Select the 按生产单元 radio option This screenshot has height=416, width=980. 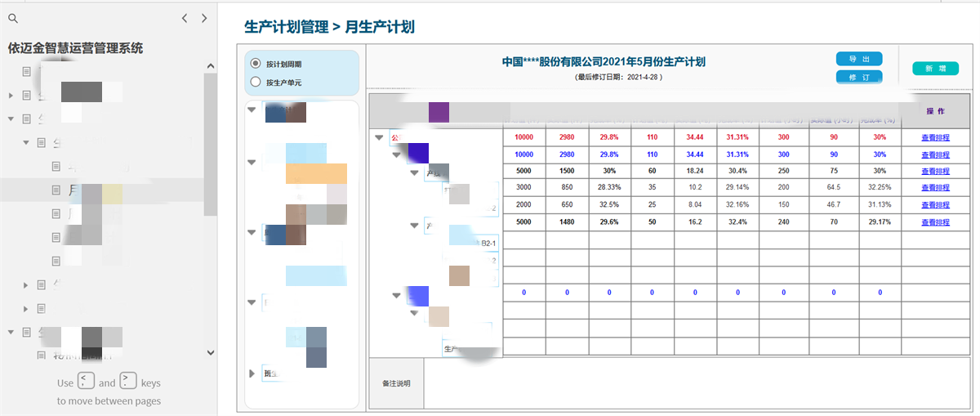(256, 82)
